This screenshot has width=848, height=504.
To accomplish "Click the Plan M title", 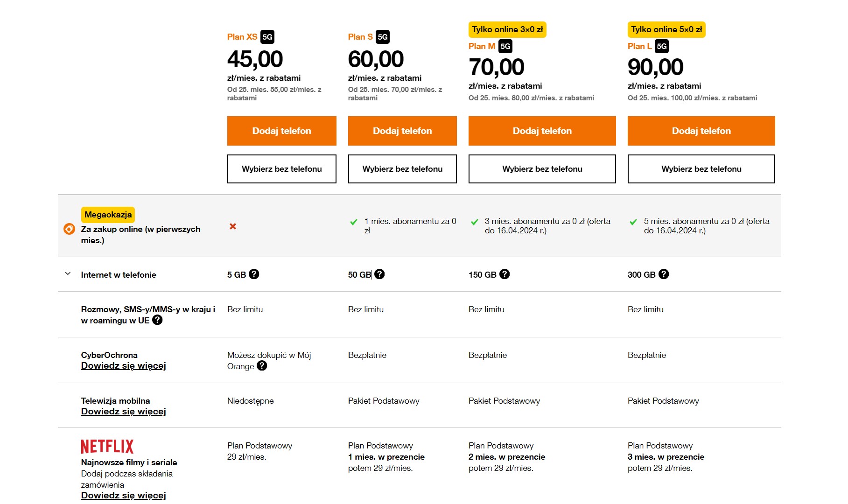I will tap(482, 46).
